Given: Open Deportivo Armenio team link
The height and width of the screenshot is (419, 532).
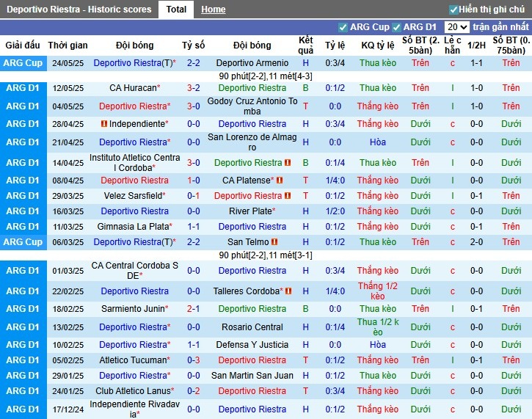Looking at the screenshot, I should tap(252, 63).
